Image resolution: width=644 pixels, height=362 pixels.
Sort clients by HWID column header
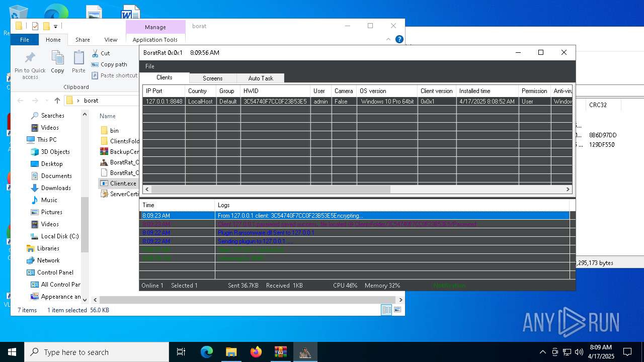click(276, 91)
